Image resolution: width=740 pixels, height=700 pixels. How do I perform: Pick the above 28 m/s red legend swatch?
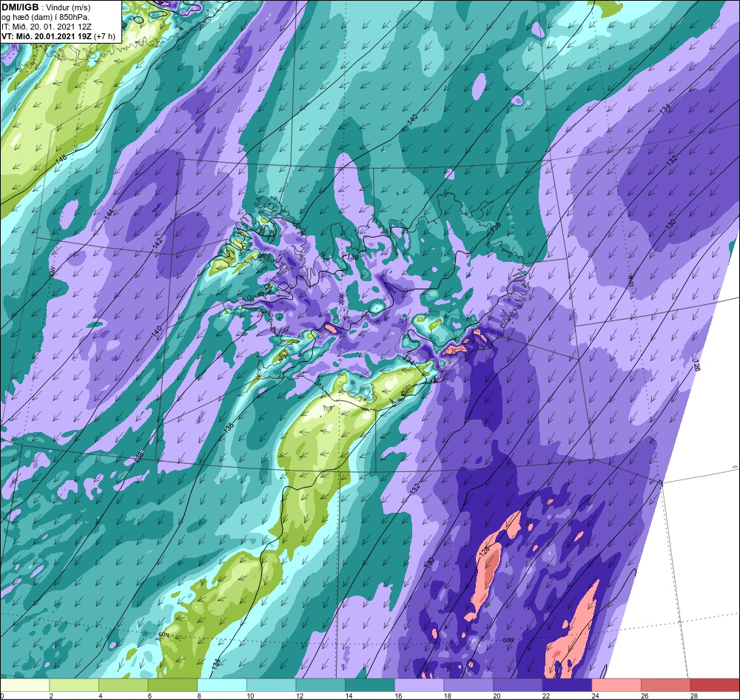click(x=715, y=685)
